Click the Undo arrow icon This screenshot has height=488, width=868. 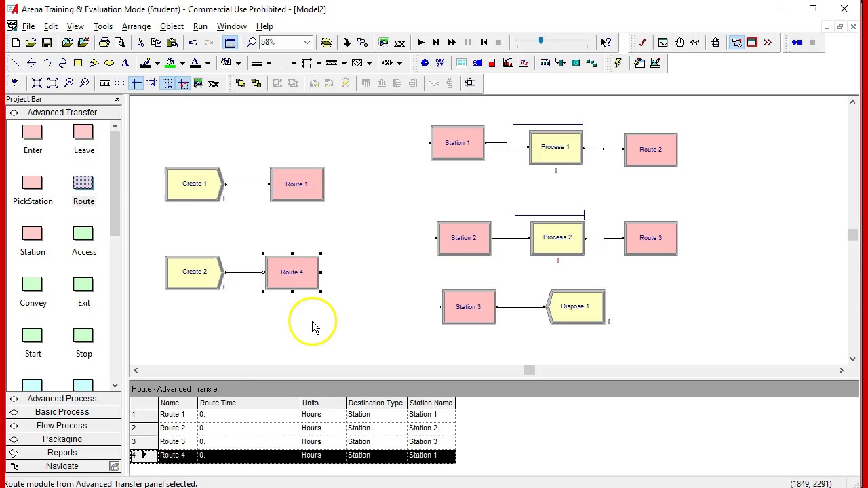(193, 43)
